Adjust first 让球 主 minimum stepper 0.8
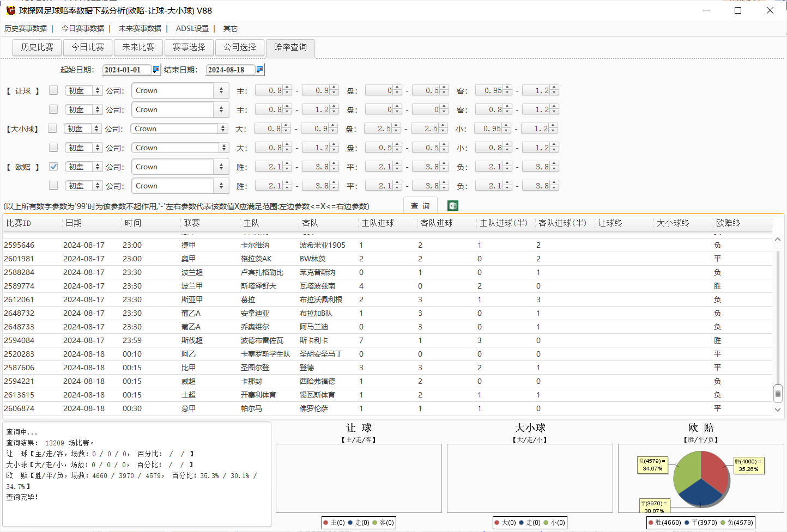787x532 pixels. 273,90
